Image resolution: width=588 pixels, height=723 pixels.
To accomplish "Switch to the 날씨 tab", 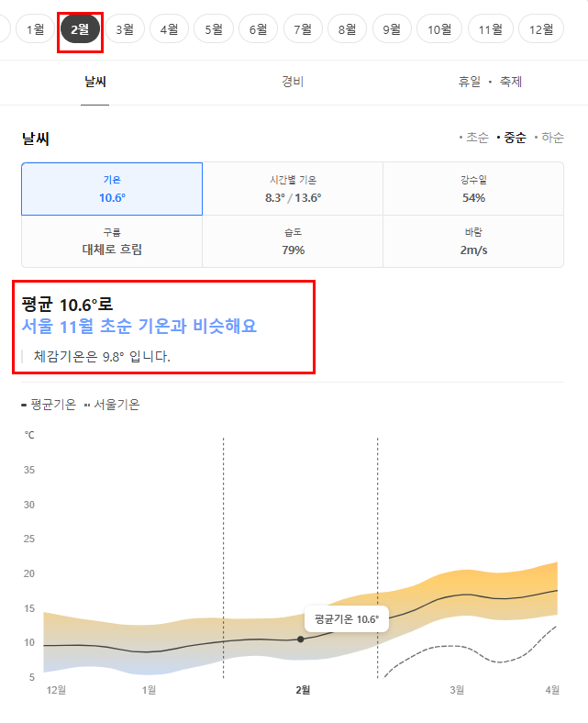I will pos(95,82).
